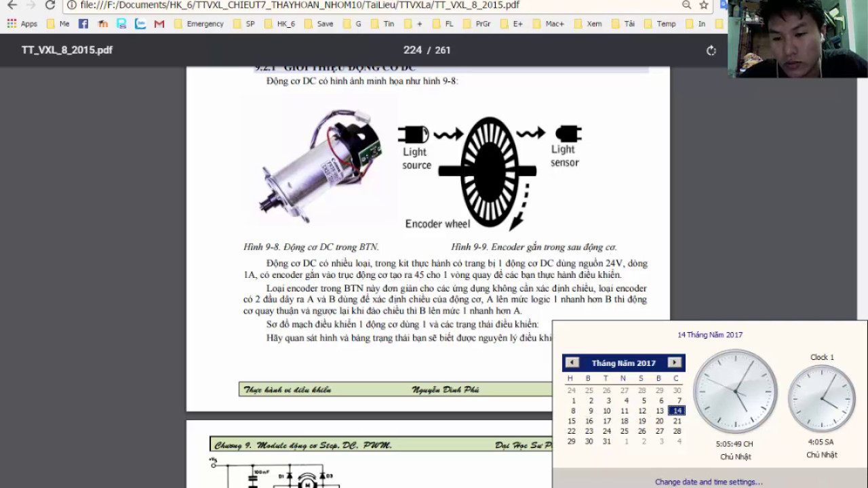This screenshot has height=488, width=868.
Task: Open the Tin bookmark folder
Action: coord(382,24)
